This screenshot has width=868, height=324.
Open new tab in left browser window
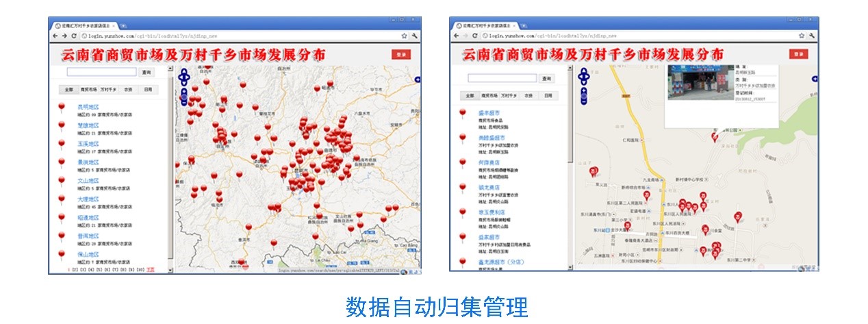(124, 25)
